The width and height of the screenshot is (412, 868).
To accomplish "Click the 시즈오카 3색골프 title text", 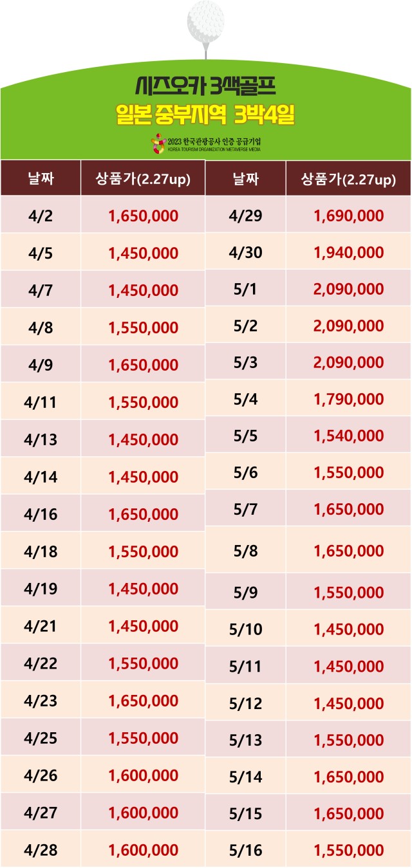I will [206, 85].
